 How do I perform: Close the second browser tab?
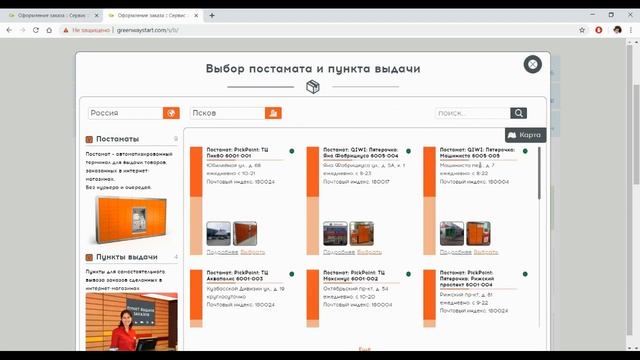click(196, 16)
